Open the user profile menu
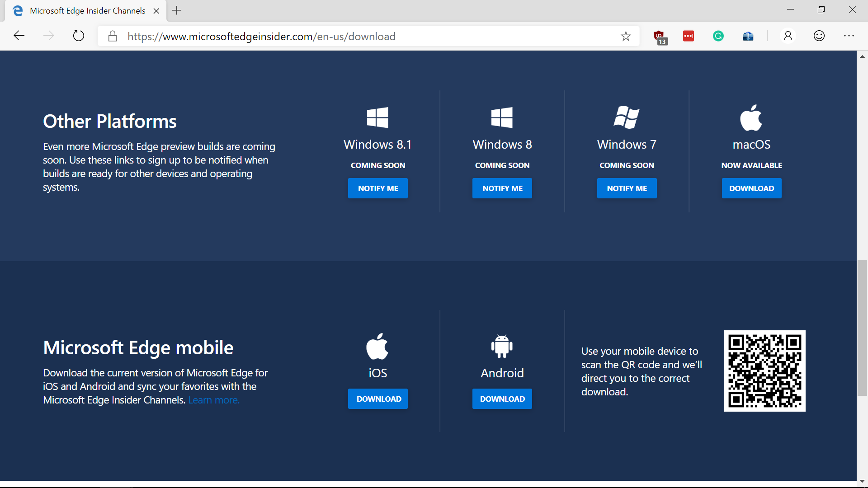Viewport: 868px width, 488px height. (x=788, y=36)
